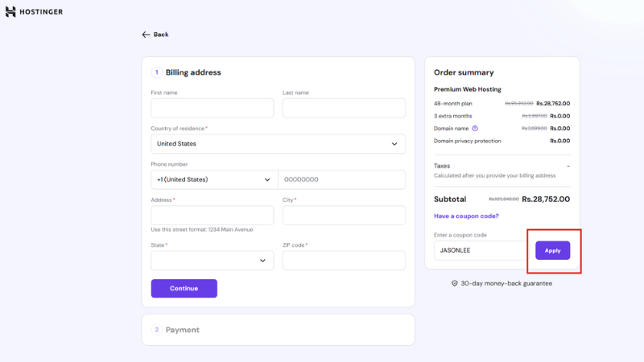This screenshot has height=362, width=644.
Task: Click the 'Billing address' heading
Action: (193, 72)
